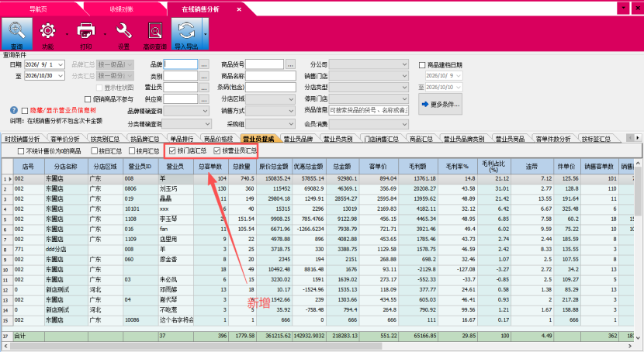644x352 pixels.
Task: Expand the 打印 small dropdown arrow
Action: tap(105, 34)
